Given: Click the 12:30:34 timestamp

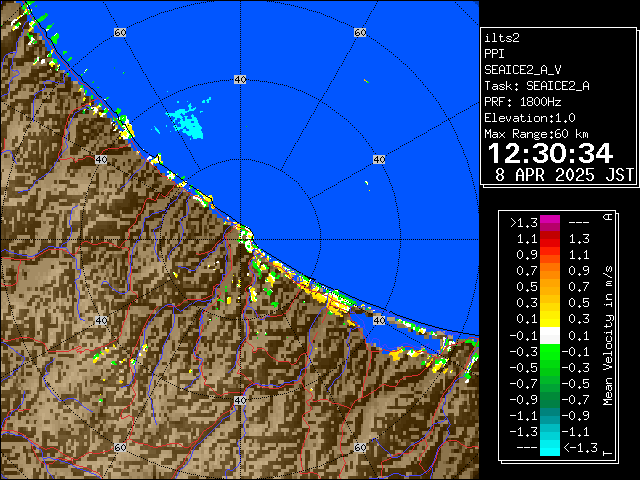Looking at the screenshot, I should click(550, 153).
